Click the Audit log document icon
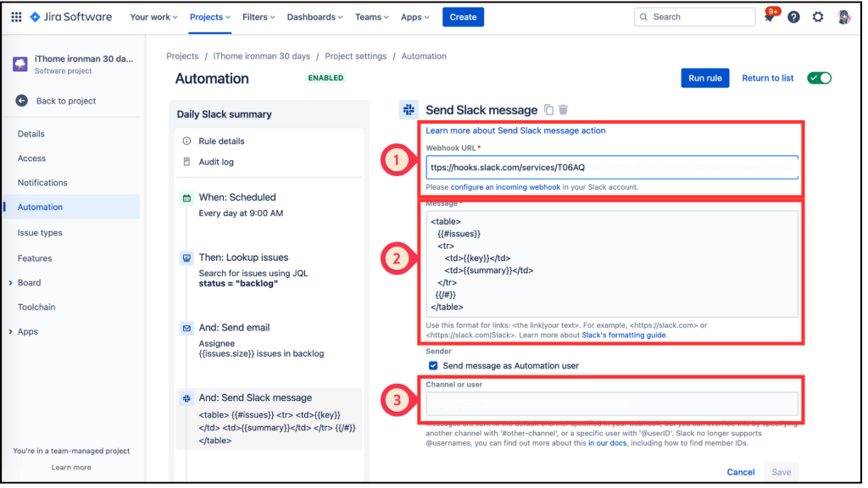 (x=186, y=162)
